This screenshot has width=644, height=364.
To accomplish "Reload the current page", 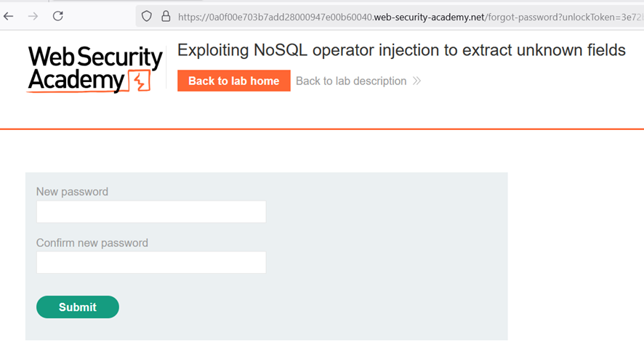I will click(58, 16).
